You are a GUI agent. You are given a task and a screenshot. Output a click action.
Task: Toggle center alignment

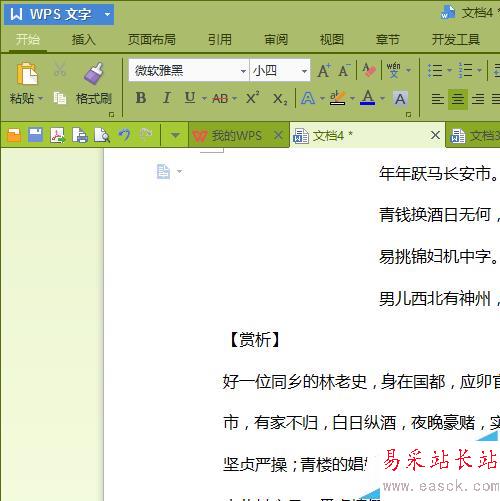(x=458, y=99)
